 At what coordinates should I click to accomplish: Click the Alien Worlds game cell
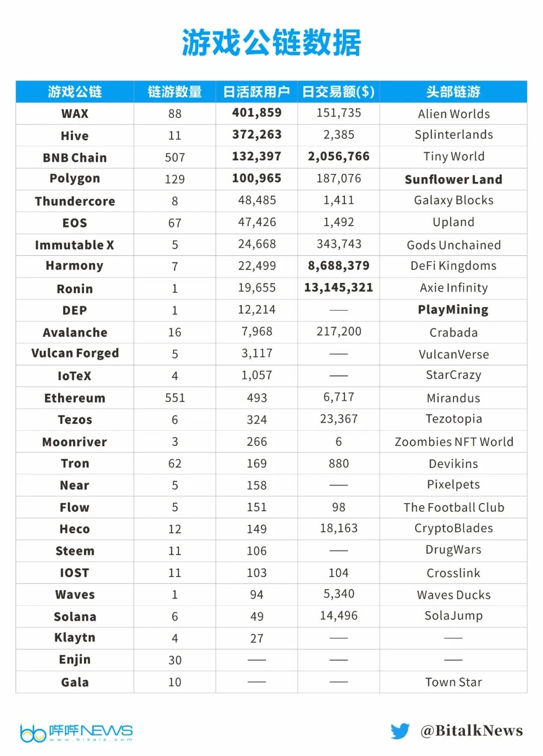[454, 114]
